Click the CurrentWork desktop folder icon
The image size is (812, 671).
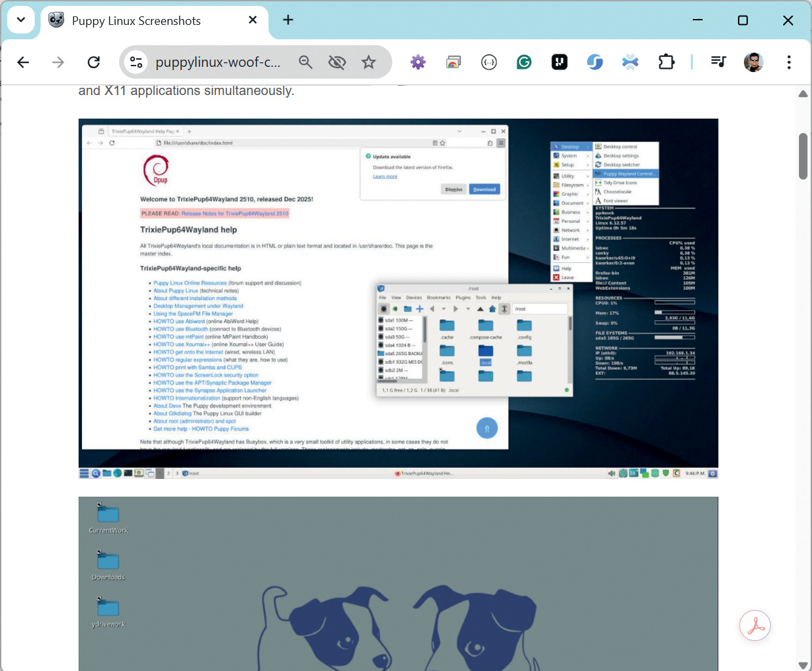(x=108, y=518)
